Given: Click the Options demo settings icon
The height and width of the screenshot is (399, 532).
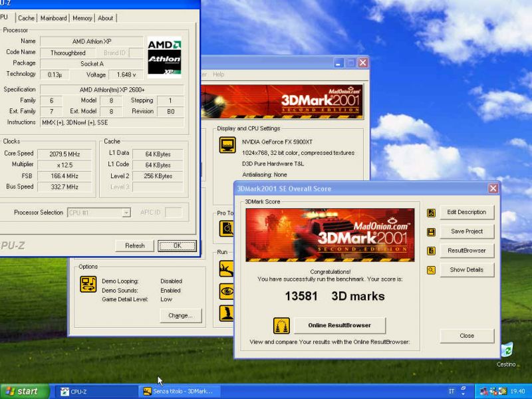Looking at the screenshot, I should [88, 284].
